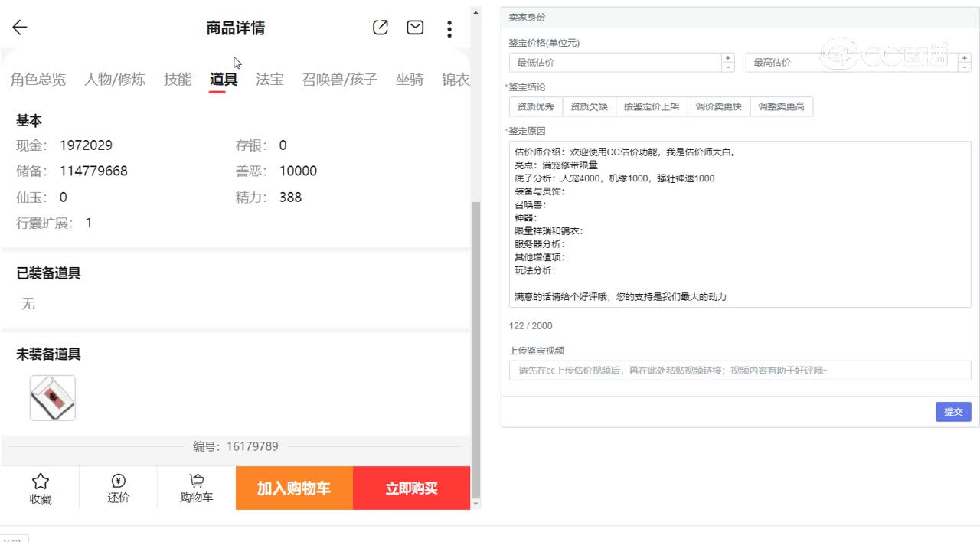Select the unequipped item thumbnail
Image resolution: width=980 pixels, height=542 pixels.
coord(53,398)
